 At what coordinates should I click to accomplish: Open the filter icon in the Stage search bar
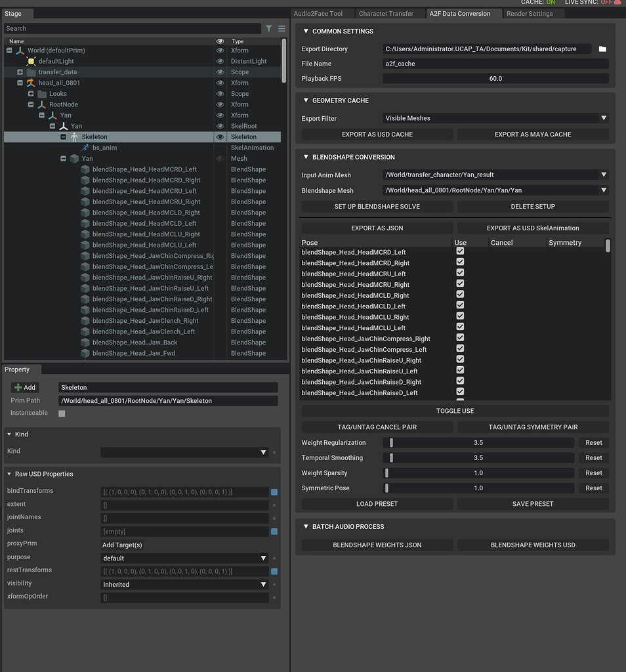[269, 28]
